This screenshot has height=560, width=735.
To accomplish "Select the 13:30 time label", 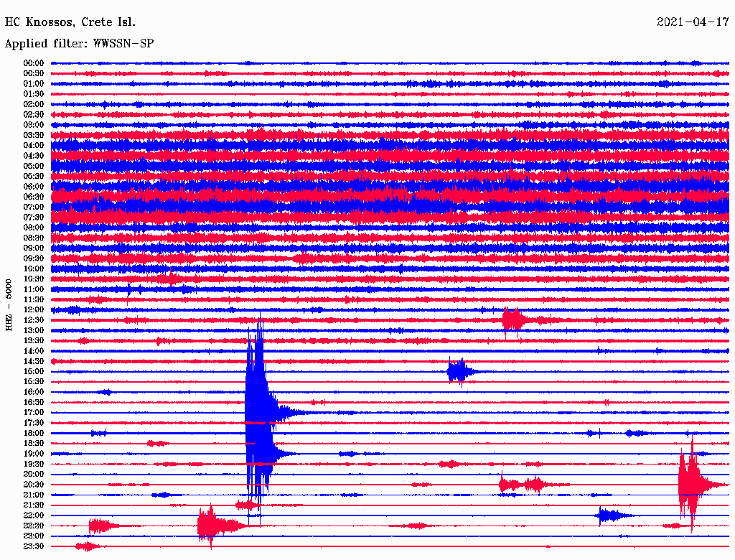I will (x=34, y=341).
